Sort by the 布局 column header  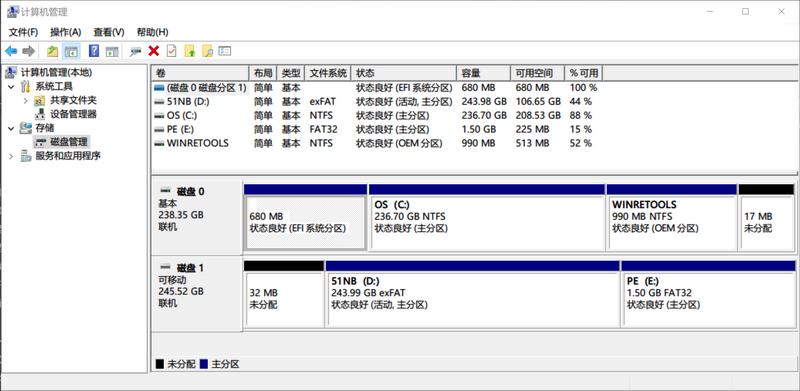point(263,73)
